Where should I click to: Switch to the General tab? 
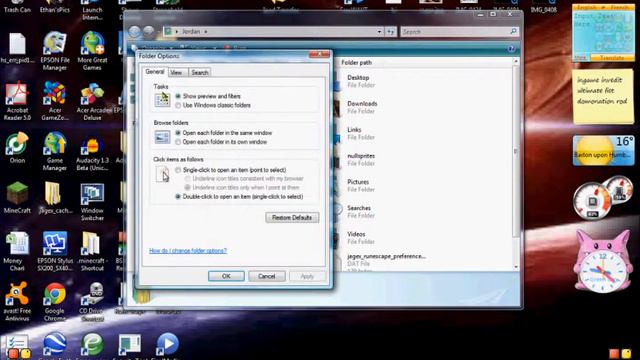coord(155,72)
